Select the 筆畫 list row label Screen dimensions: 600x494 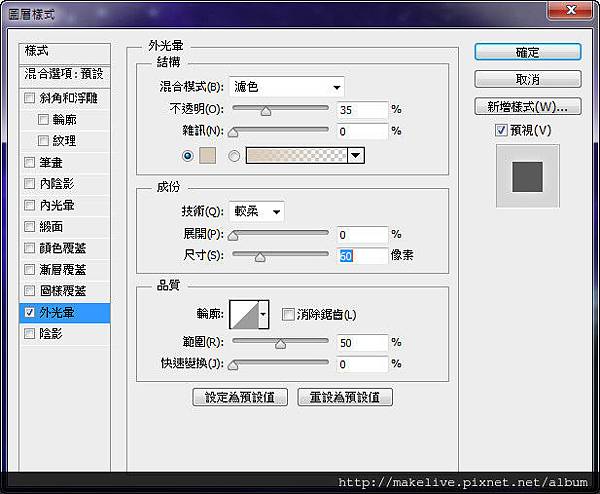(51, 163)
